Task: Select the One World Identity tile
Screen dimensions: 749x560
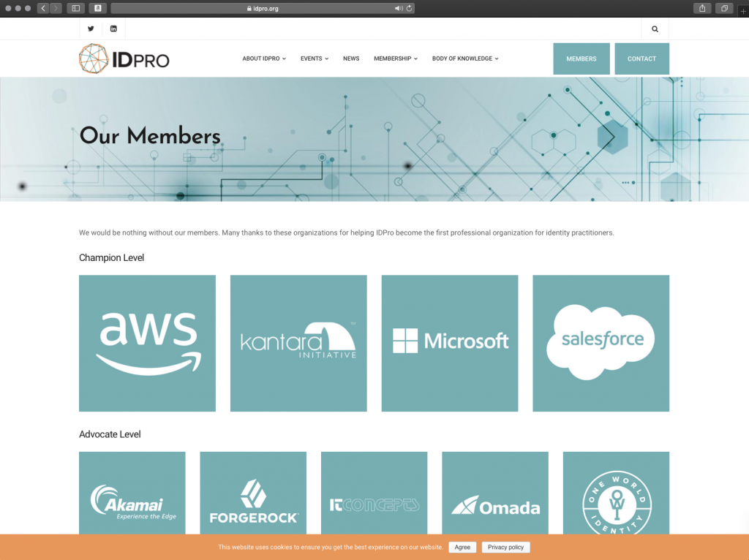Action: 616,493
